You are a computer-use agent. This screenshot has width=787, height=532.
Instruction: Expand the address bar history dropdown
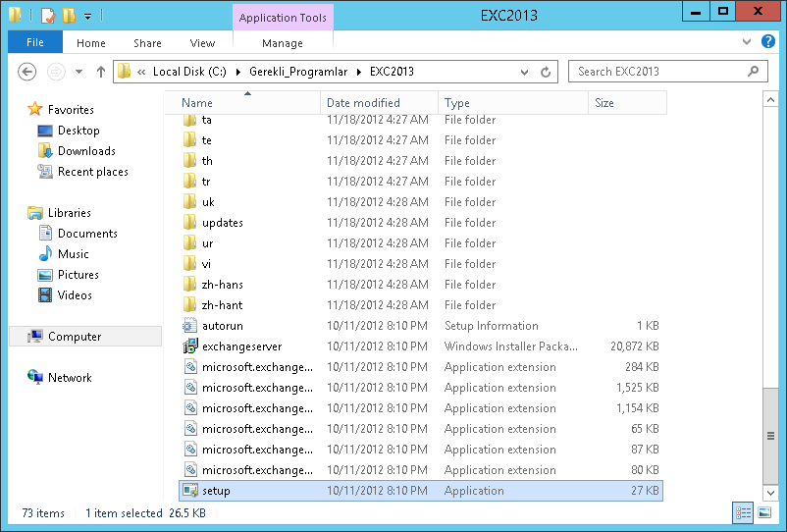pyautogui.click(x=524, y=72)
